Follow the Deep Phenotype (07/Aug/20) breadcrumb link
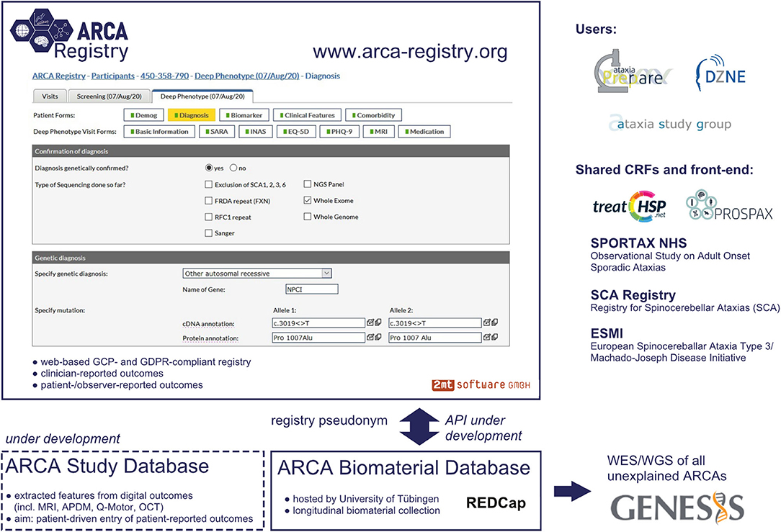This screenshot has height=532, width=781. pos(247,76)
